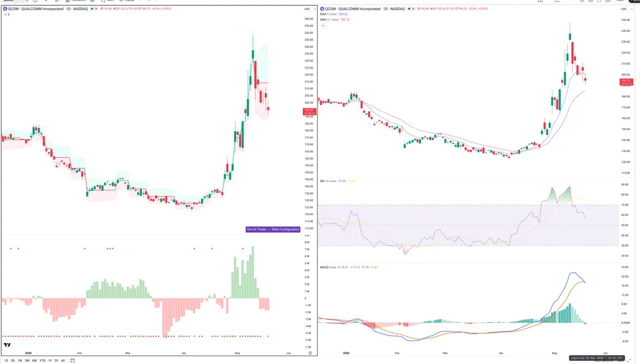Select 1M date range

20,361
